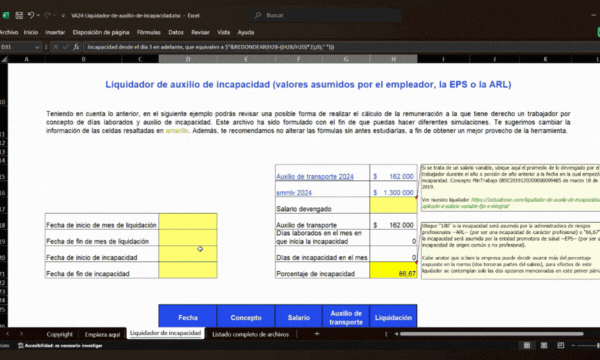Open Listado completo de archivos sheet

(x=251, y=334)
